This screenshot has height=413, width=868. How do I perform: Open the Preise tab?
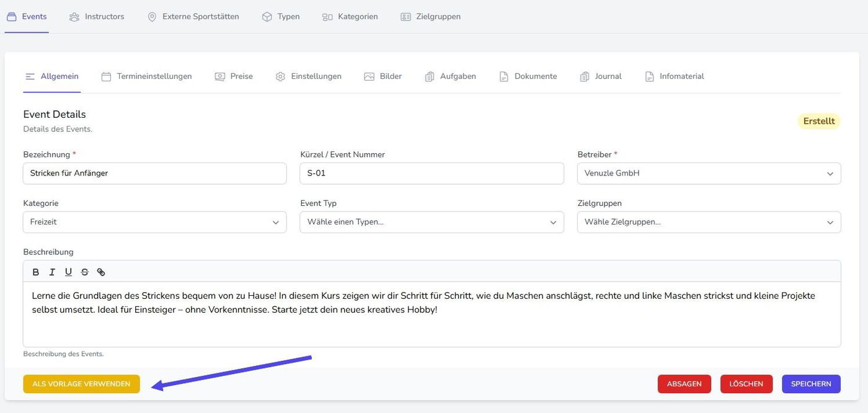point(234,76)
